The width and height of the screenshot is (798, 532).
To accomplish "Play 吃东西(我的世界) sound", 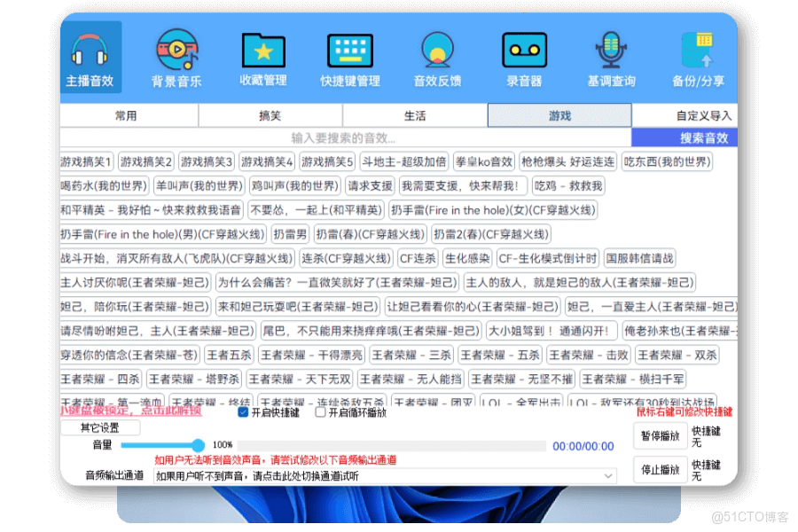I will (667, 162).
